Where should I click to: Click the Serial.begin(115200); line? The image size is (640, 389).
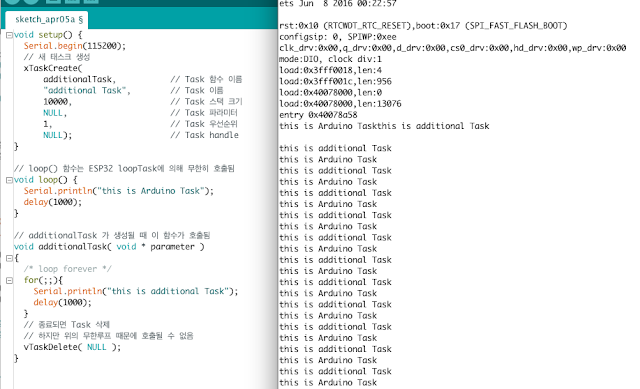[75, 46]
